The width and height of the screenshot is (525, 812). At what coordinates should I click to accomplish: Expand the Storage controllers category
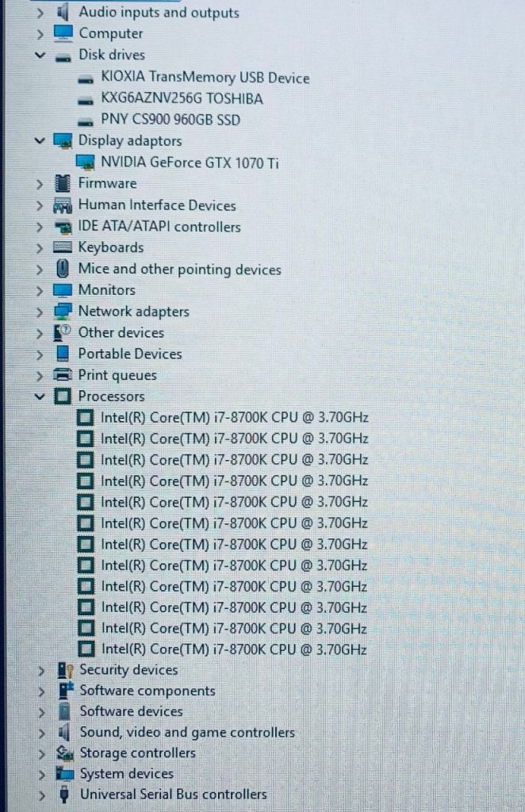(x=41, y=753)
